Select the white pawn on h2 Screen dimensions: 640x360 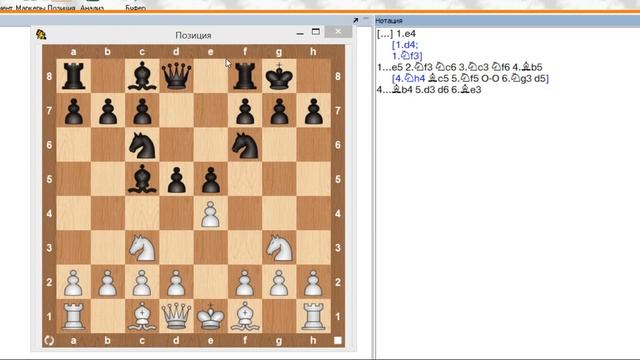(x=313, y=282)
